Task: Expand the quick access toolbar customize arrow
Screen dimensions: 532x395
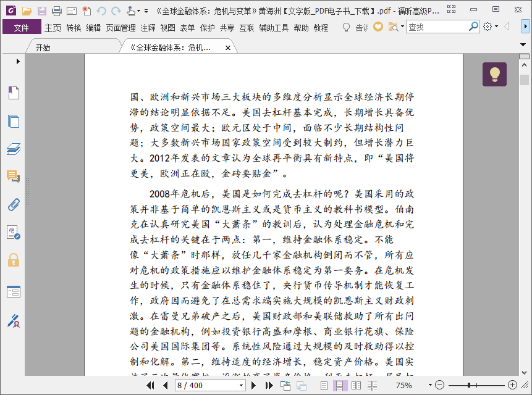Action: (146, 11)
